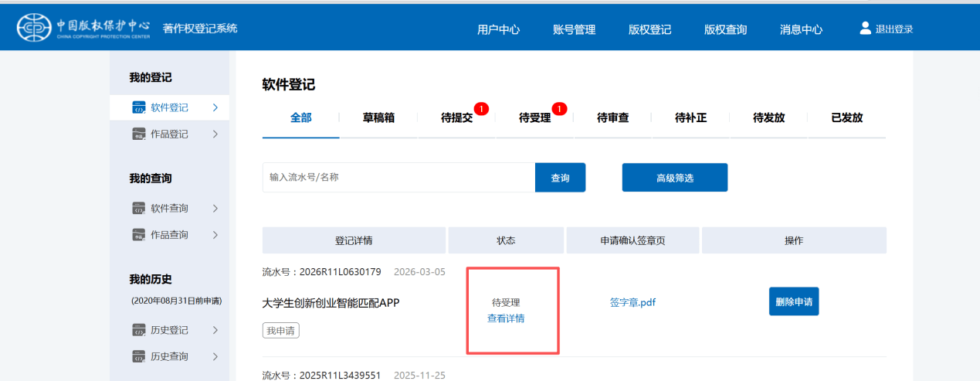Open the 查看详情 link

tap(506, 318)
